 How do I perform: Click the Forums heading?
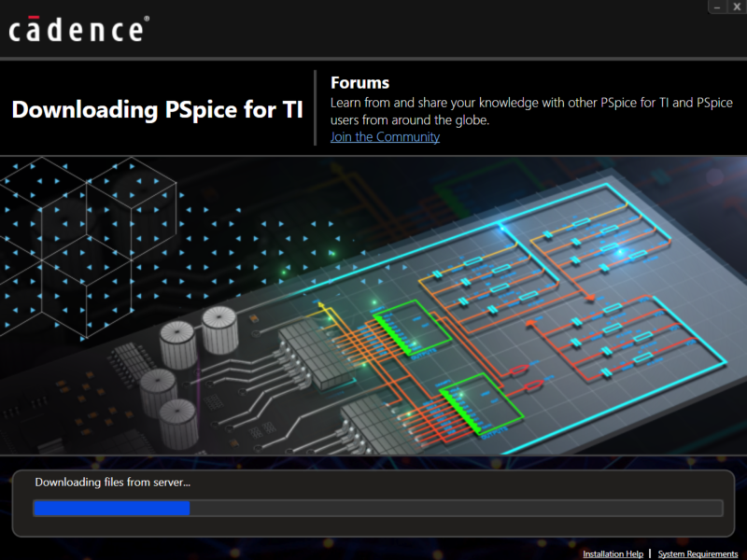(359, 83)
